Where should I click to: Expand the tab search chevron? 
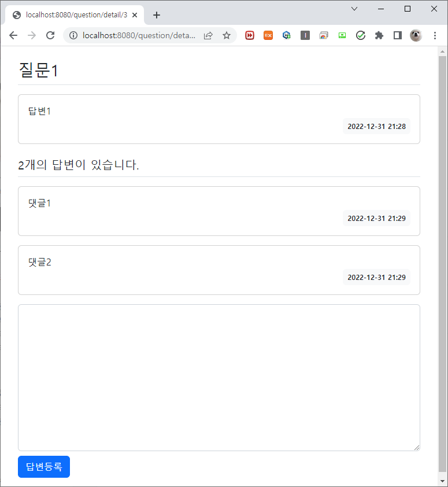[x=354, y=9]
